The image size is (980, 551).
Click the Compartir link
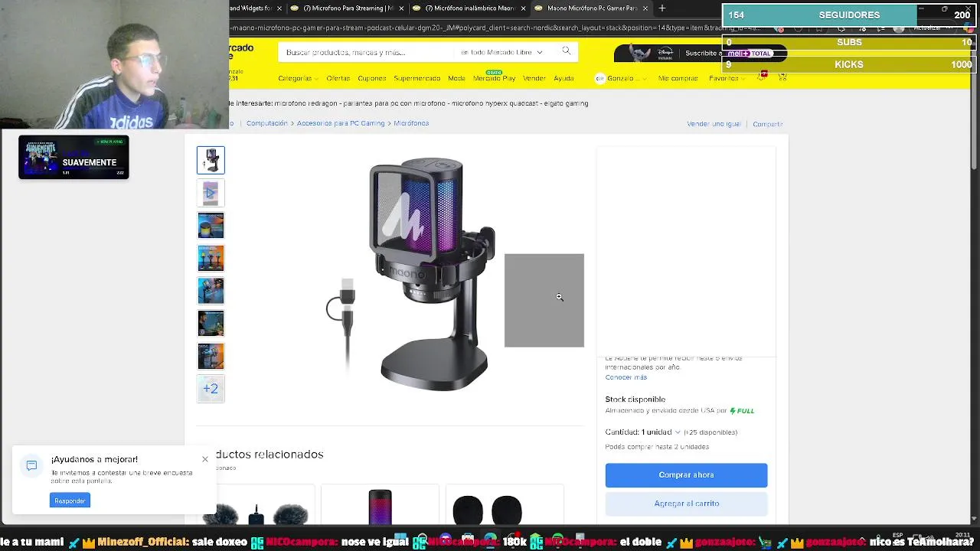pos(767,124)
